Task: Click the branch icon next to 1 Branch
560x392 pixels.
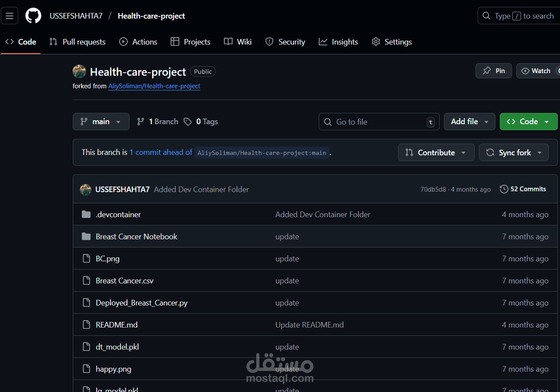Action: point(140,122)
